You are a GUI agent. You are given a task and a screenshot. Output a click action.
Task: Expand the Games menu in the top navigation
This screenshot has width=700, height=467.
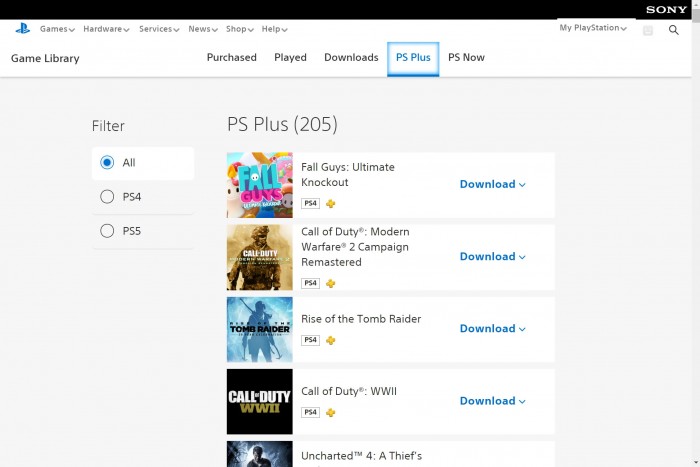point(58,29)
